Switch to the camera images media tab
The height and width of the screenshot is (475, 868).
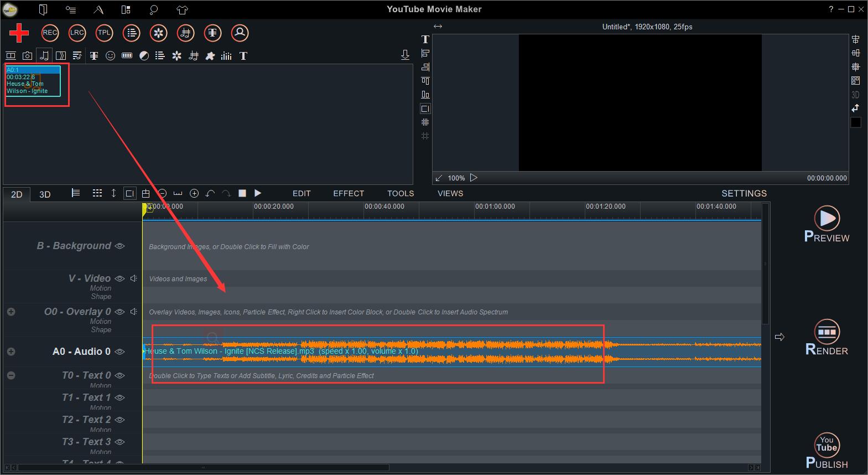pos(27,55)
